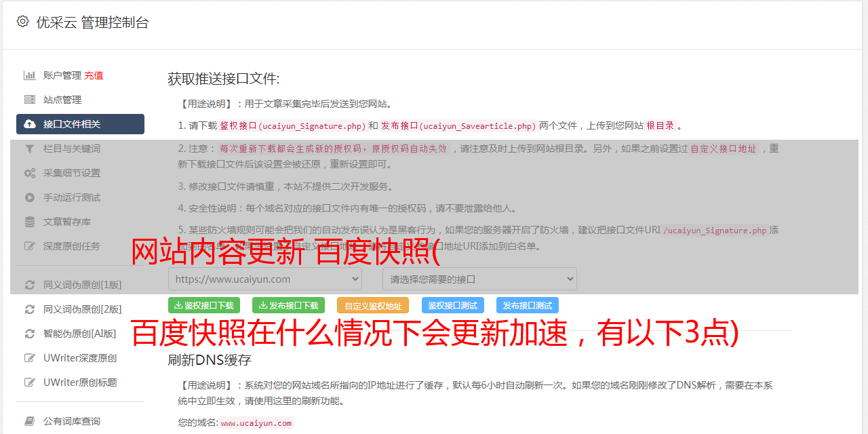This screenshot has width=868, height=434.
Task: Click the edit icon for UWriter深度原创
Action: pyautogui.click(x=30, y=358)
